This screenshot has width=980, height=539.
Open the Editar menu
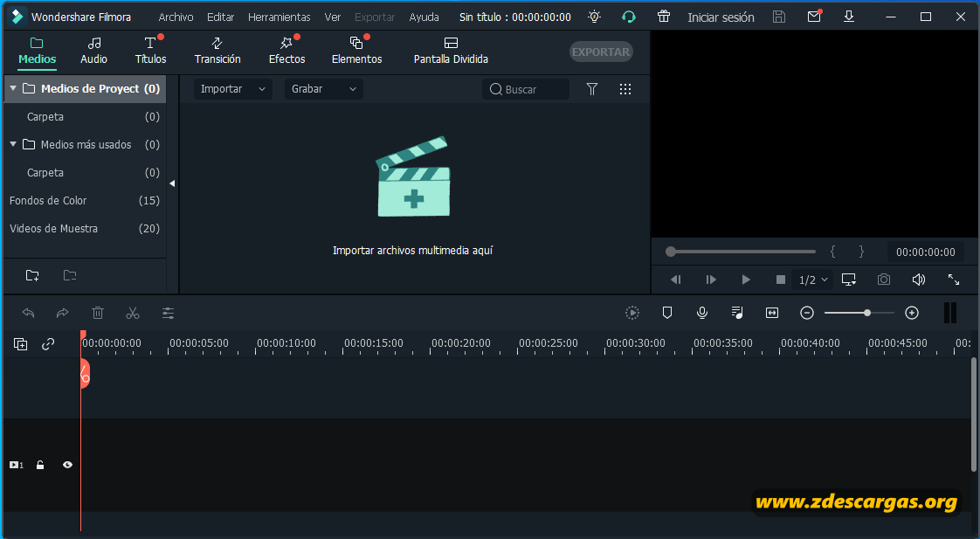click(x=221, y=17)
